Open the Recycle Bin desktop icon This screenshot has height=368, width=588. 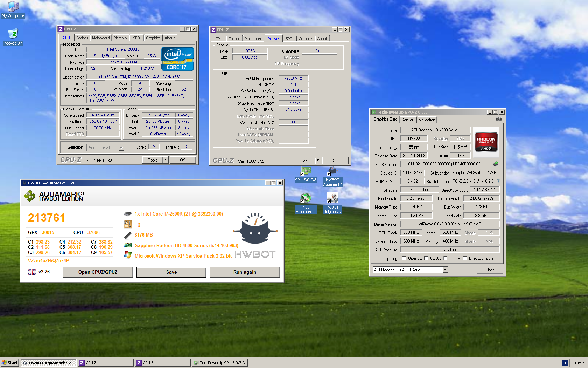click(13, 37)
